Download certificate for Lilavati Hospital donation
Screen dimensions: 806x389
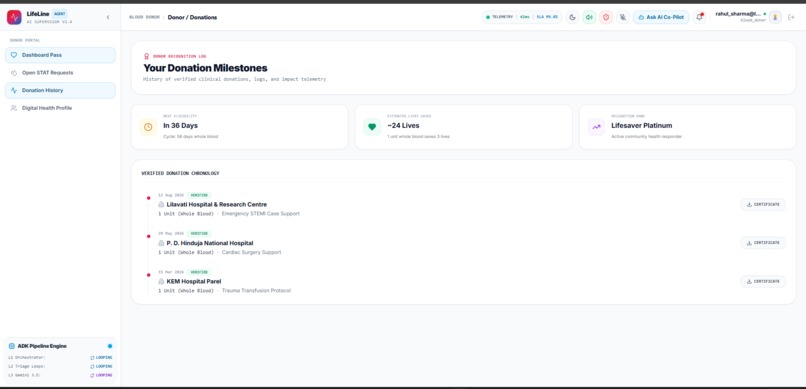tap(763, 205)
